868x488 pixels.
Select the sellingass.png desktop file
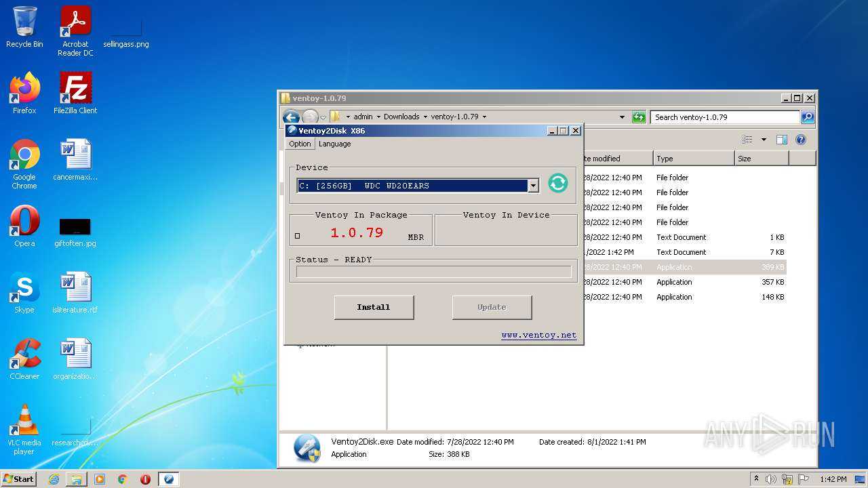tap(126, 31)
